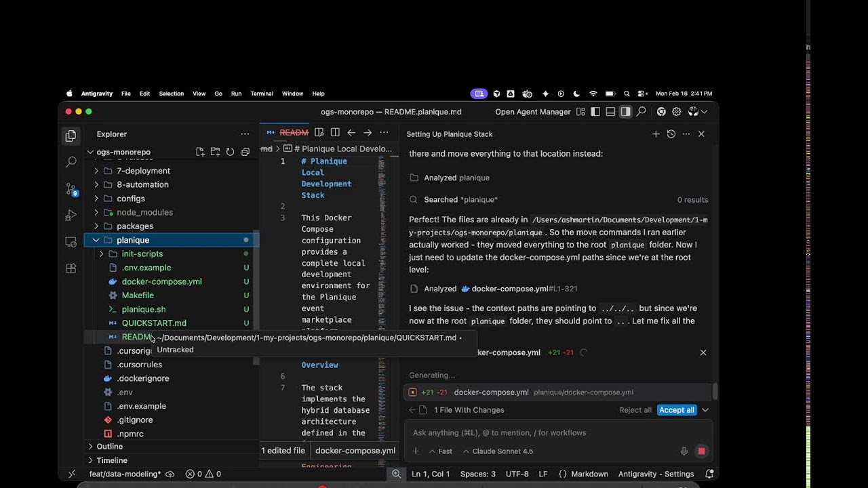The height and width of the screenshot is (488, 868).
Task: Toggle the bottom panel
Action: pyautogui.click(x=610, y=112)
